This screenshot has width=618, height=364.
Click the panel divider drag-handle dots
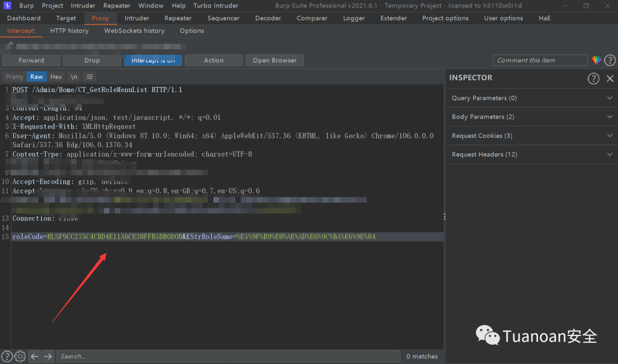point(445,217)
